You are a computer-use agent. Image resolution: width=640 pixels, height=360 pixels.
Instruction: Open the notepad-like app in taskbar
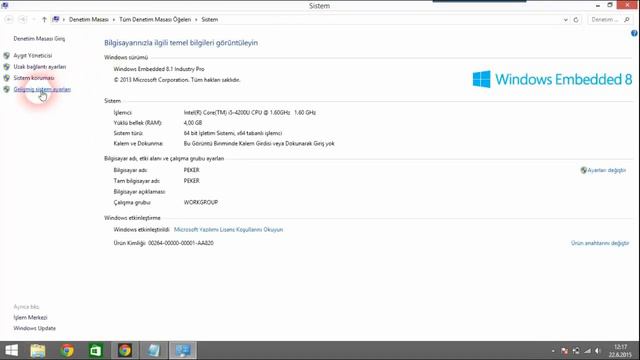[x=154, y=351]
